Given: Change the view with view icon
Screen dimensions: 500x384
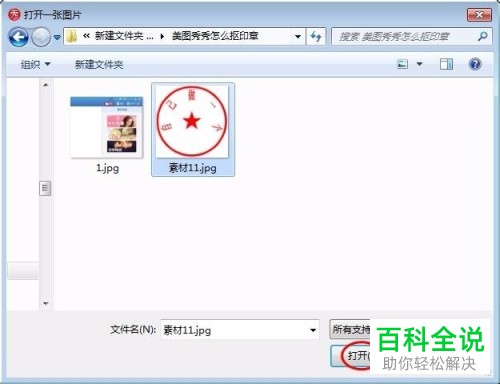Looking at the screenshot, I should (x=403, y=64).
